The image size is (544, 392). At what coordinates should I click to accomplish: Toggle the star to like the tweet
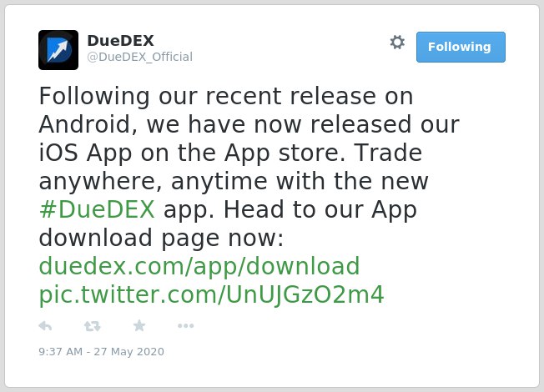[139, 326]
